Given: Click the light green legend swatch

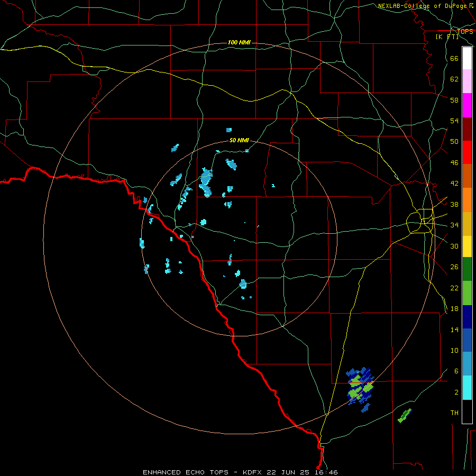Looking at the screenshot, I should pyautogui.click(x=467, y=293).
